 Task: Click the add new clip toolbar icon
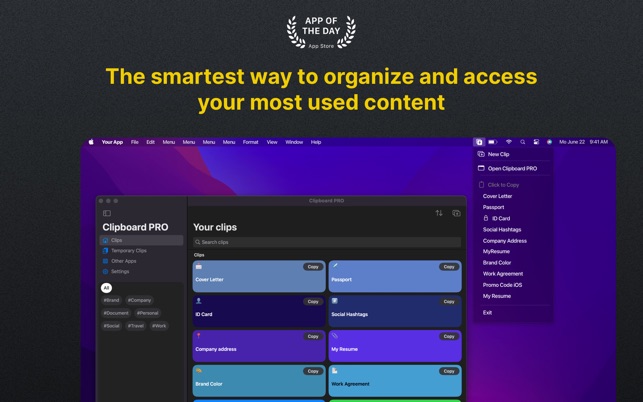(456, 213)
